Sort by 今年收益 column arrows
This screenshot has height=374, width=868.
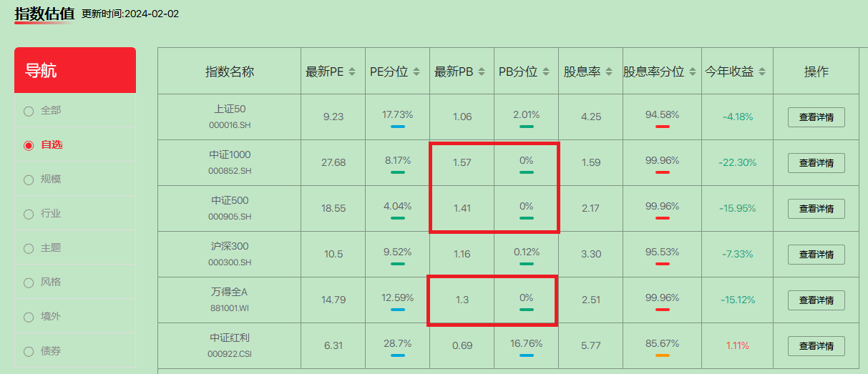point(762,72)
